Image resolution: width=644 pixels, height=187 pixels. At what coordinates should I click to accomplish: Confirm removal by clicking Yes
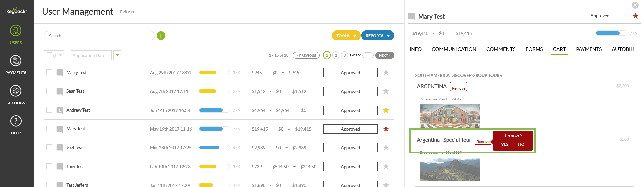505,144
